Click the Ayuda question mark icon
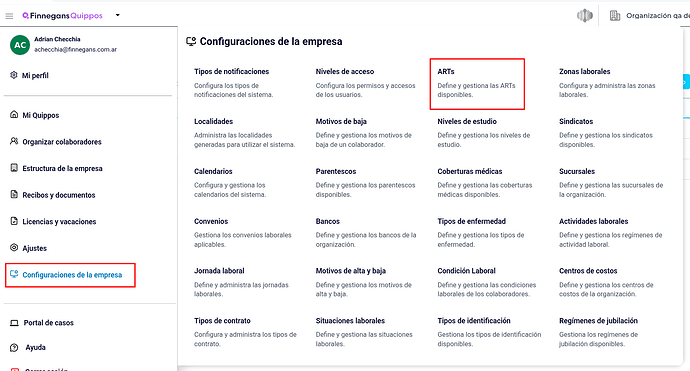Viewport: 690px width, 371px height. [x=14, y=347]
